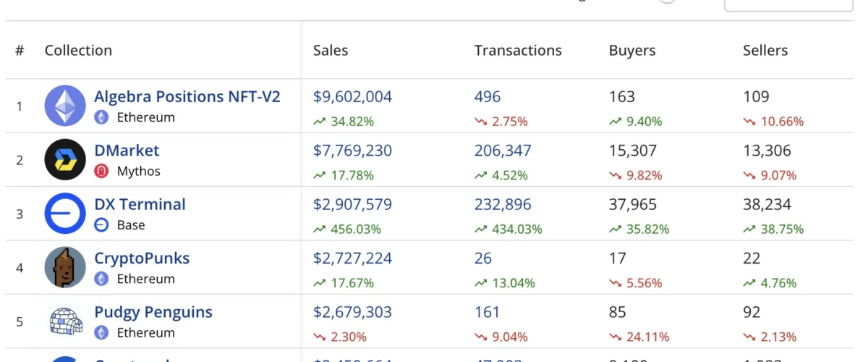Sort by the Sellers column header
Viewport: 868px width, 362px height.
pos(765,51)
